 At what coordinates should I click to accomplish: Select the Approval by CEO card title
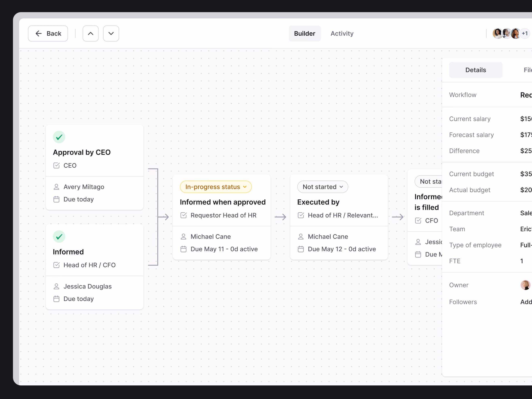point(82,152)
